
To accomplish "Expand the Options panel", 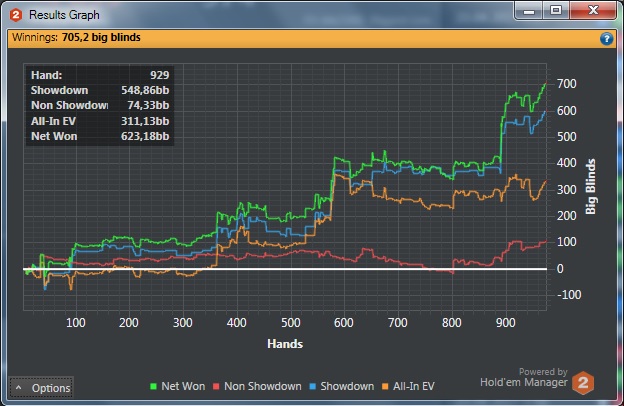I will [41, 388].
